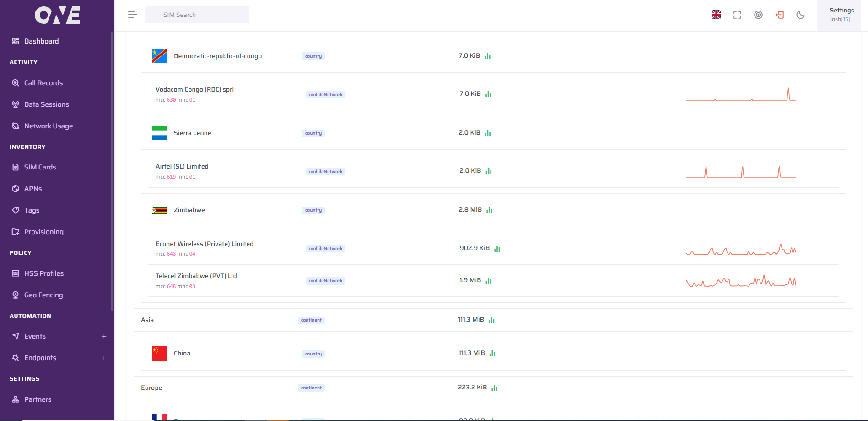This screenshot has width=868, height=421.
Task: Click mobileNetwork badge for Telecel Zimbabwe
Action: click(326, 281)
